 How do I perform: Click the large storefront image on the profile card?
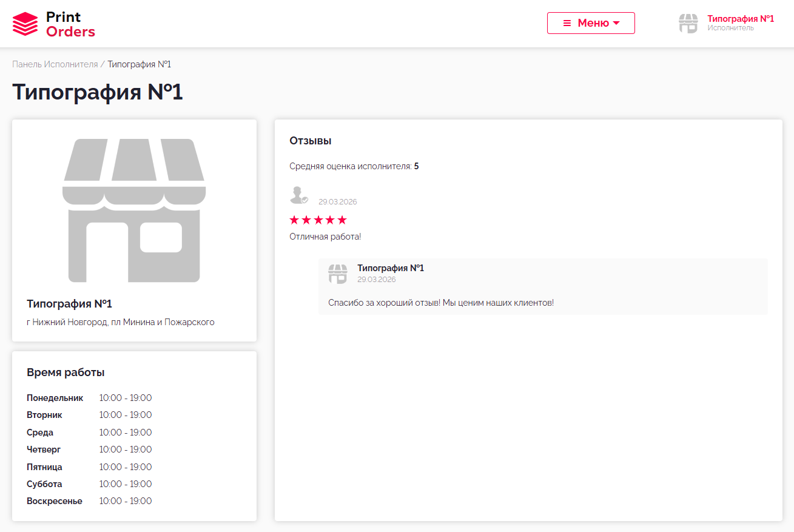134,210
